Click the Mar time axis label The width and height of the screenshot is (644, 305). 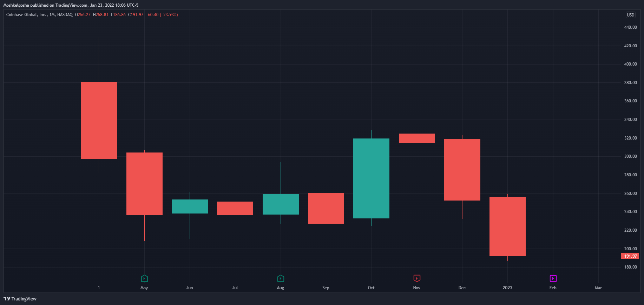(598, 288)
